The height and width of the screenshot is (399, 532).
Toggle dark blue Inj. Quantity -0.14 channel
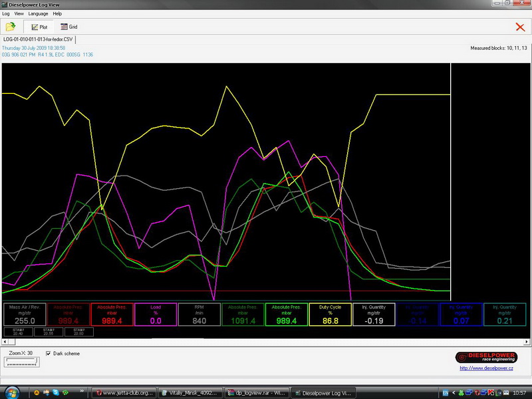[x=418, y=315]
